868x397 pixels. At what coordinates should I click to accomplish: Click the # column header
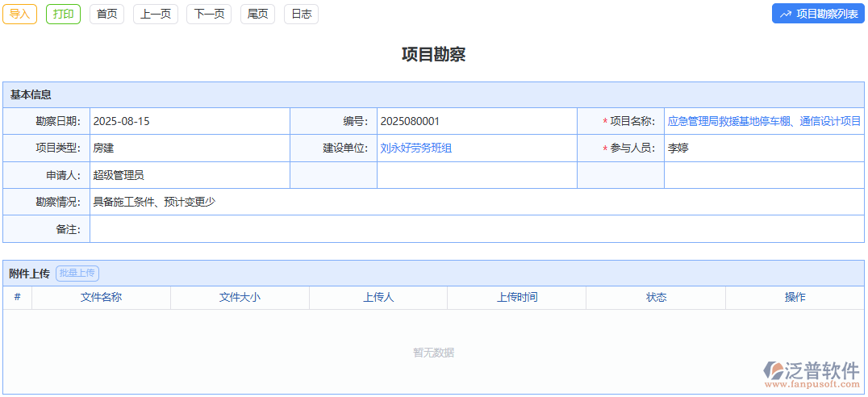17,297
